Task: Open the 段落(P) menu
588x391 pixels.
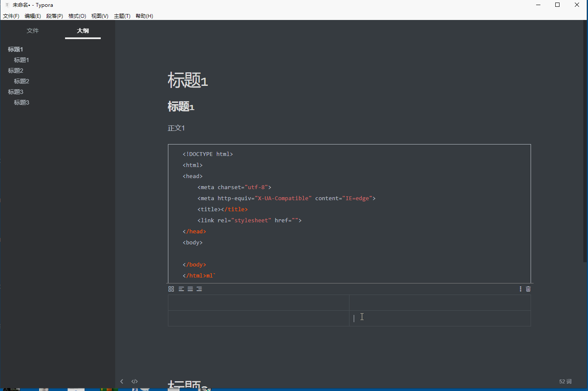Action: click(x=54, y=16)
